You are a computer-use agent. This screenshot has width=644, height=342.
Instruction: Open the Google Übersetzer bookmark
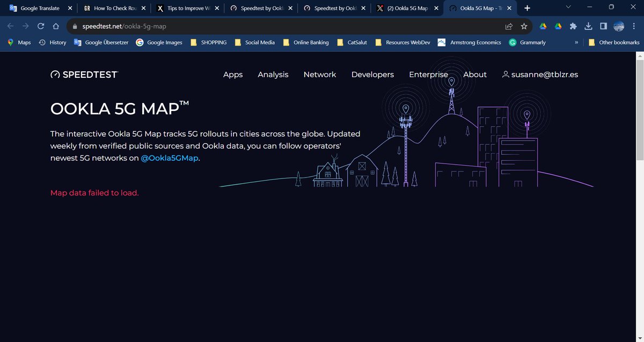point(101,42)
